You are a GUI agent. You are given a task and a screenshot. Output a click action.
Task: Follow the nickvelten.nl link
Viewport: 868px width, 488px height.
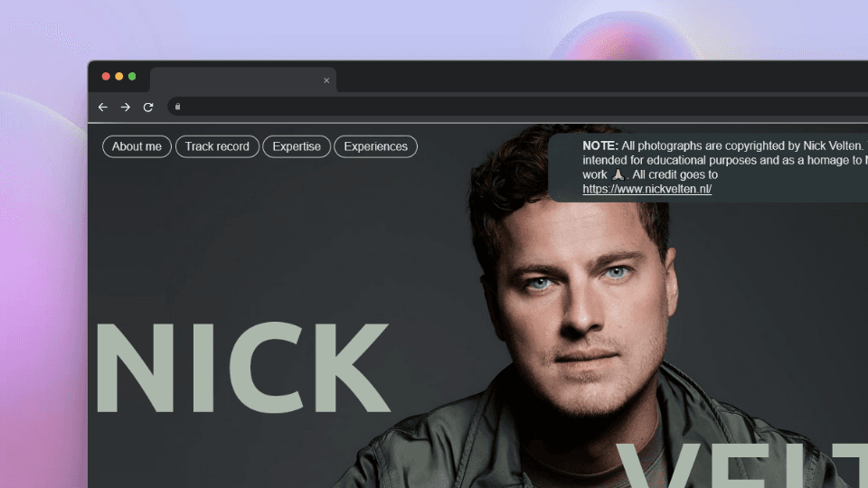tap(646, 189)
